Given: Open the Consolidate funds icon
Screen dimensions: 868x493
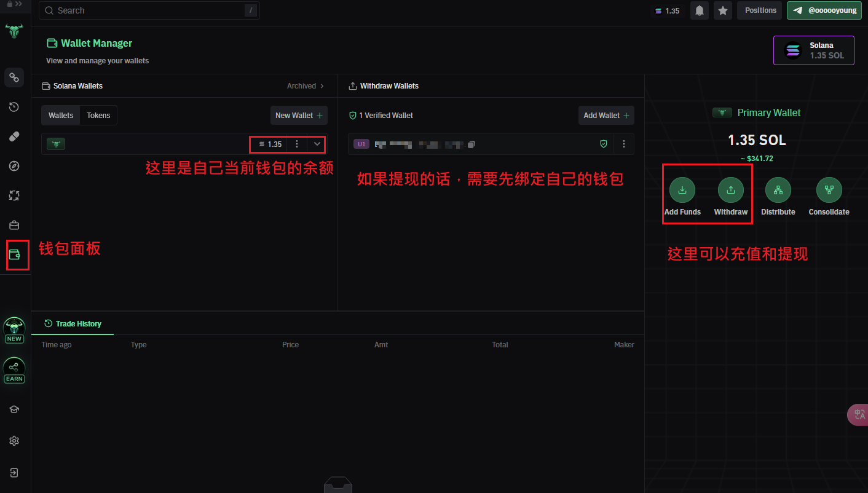Looking at the screenshot, I should click(829, 190).
